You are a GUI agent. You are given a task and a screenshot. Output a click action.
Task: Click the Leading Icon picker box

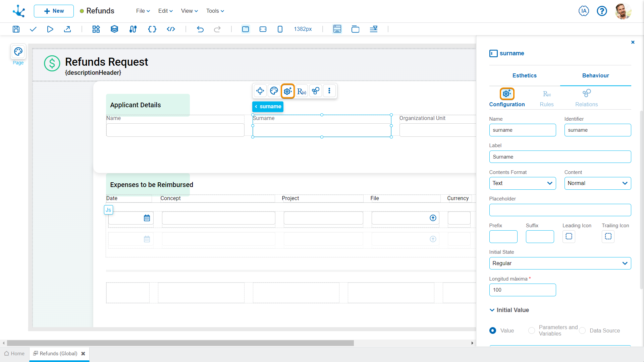pos(569,237)
